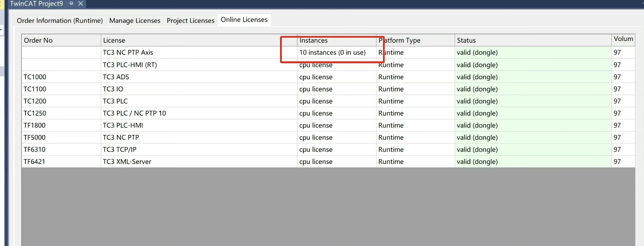Select the TC3 NC PTP license for TF5000
Viewport: 644px width, 246px height.
tap(199, 137)
